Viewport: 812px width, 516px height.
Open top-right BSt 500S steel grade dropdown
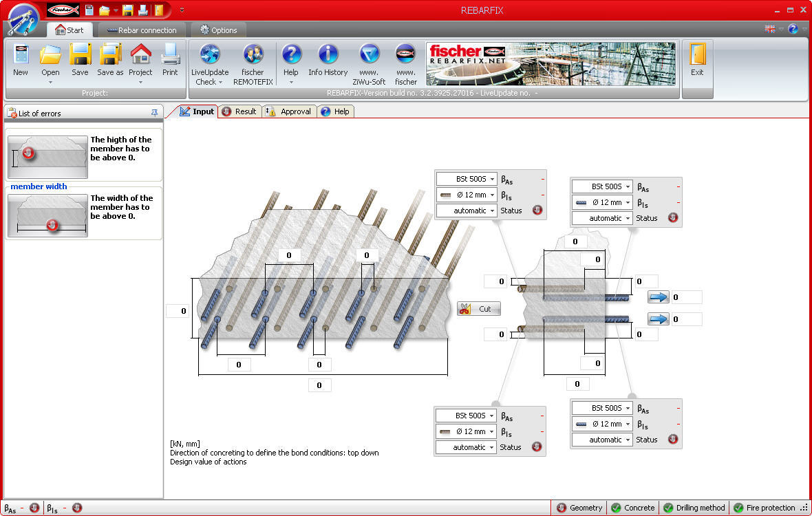(602, 186)
